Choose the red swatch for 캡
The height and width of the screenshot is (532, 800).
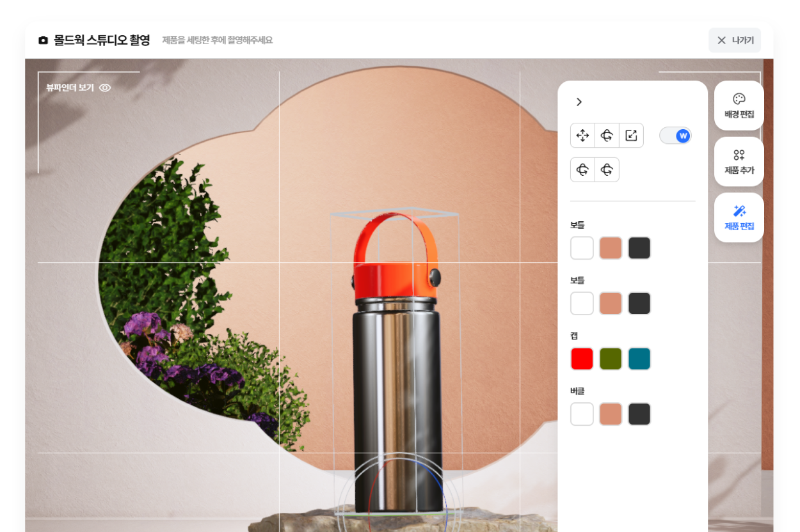582,359
